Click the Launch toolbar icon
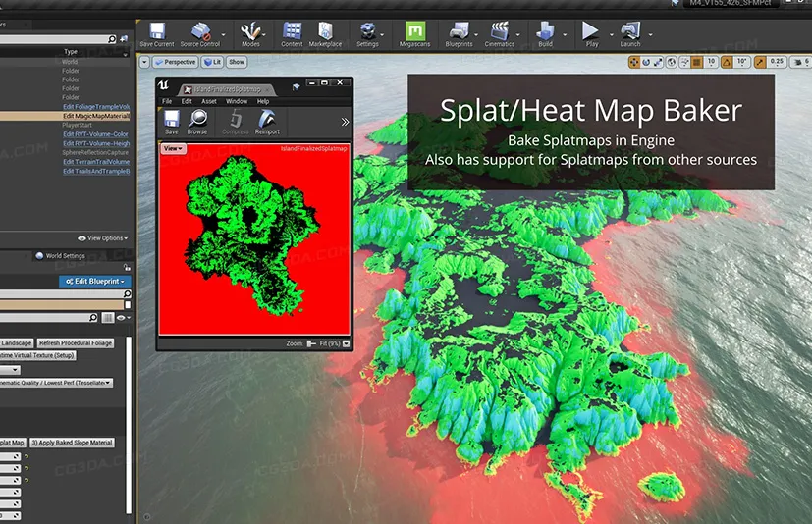 click(x=630, y=34)
